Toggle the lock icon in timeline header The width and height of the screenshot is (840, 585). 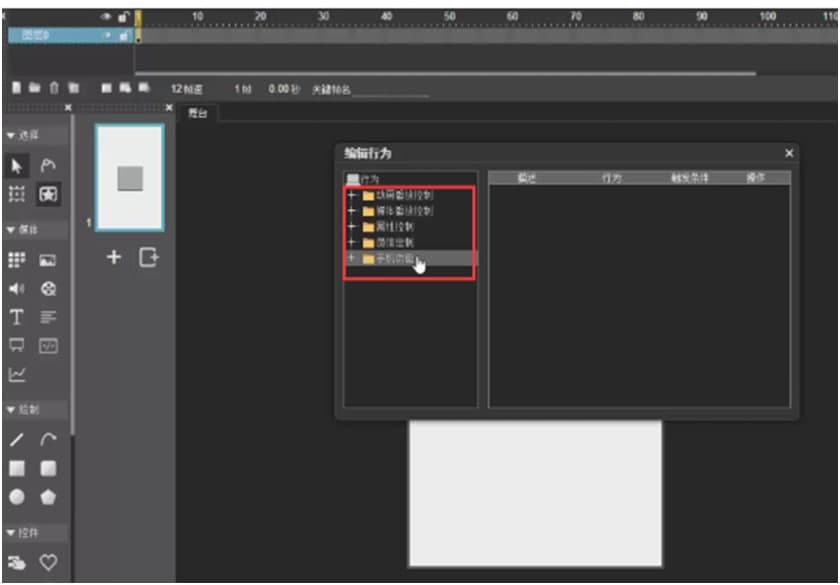pos(124,17)
